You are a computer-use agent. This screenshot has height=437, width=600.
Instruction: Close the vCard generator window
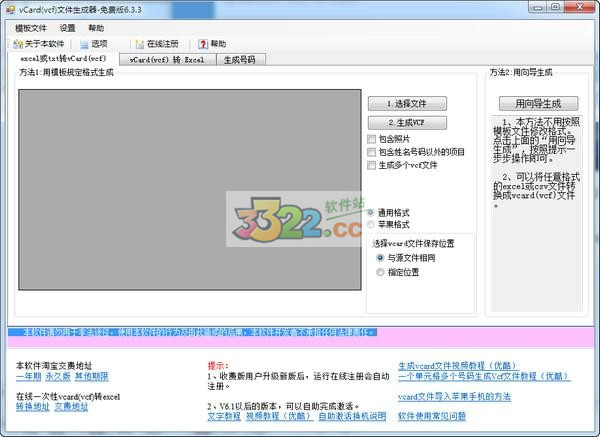(x=580, y=7)
